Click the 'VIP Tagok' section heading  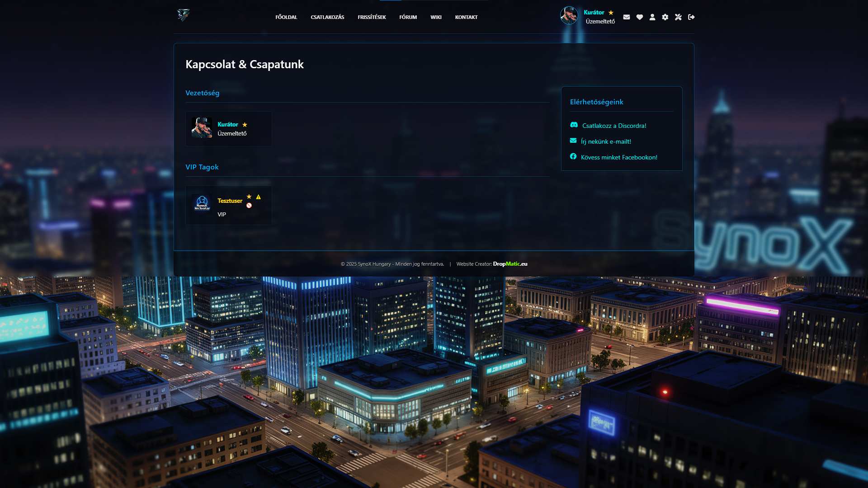point(202,167)
